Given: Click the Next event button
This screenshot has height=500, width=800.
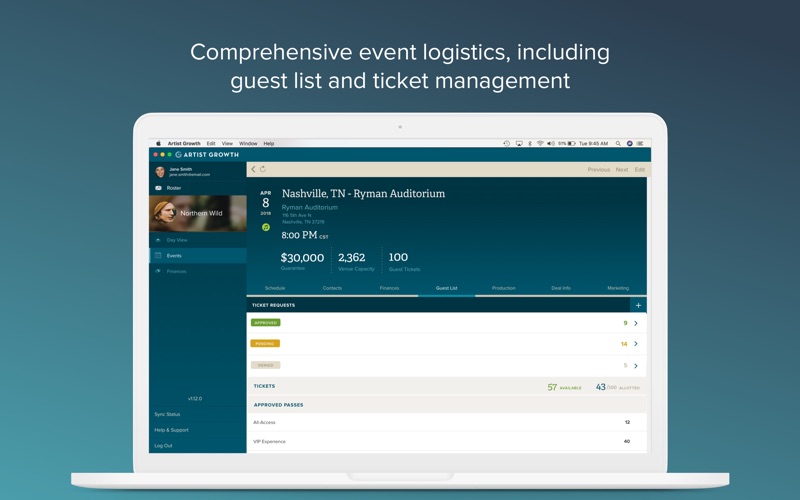Looking at the screenshot, I should 621,169.
